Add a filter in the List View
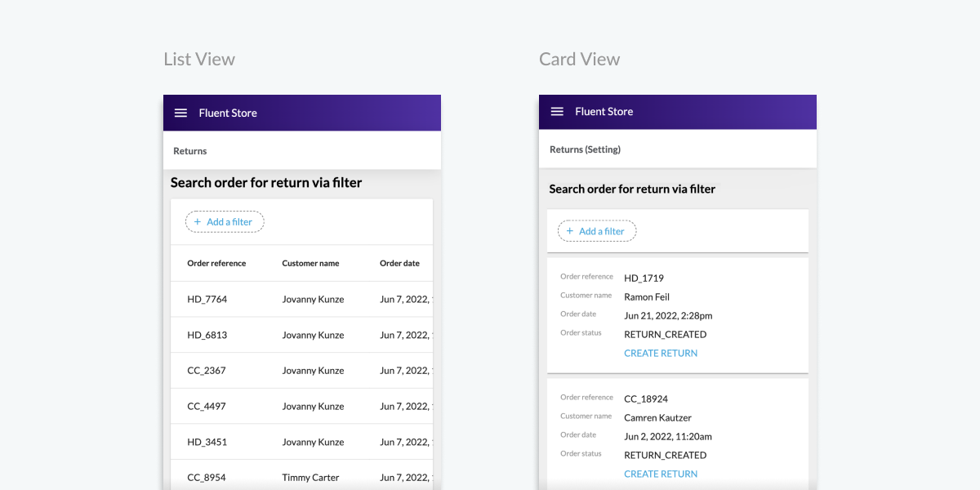Image resolution: width=980 pixels, height=490 pixels. pyautogui.click(x=224, y=221)
